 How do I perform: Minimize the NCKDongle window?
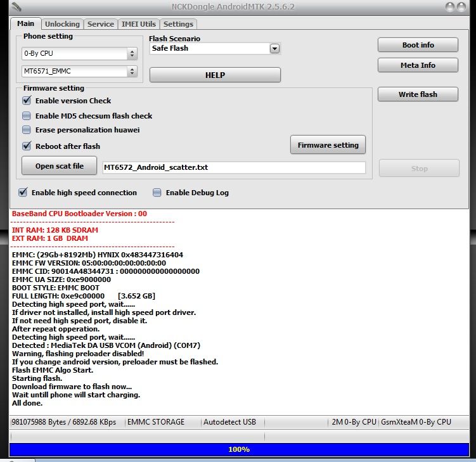pos(450,7)
